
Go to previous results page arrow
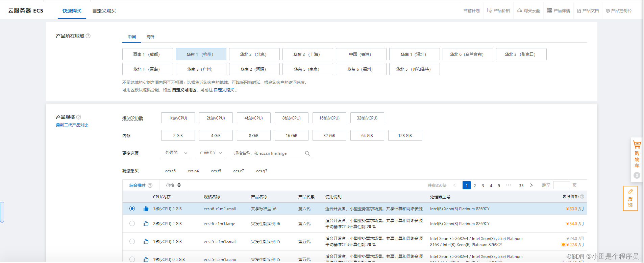point(454,185)
